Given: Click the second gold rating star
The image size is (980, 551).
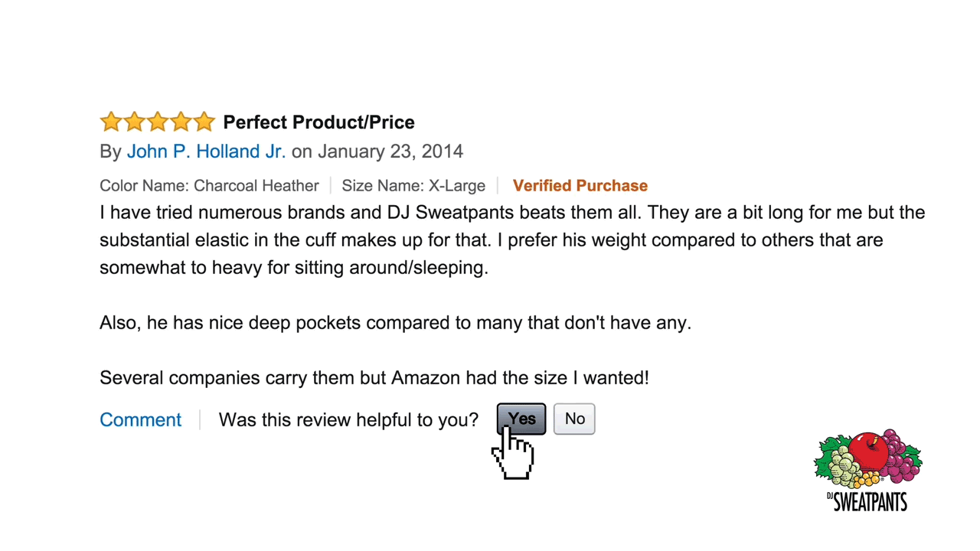Looking at the screenshot, I should pos(135,122).
